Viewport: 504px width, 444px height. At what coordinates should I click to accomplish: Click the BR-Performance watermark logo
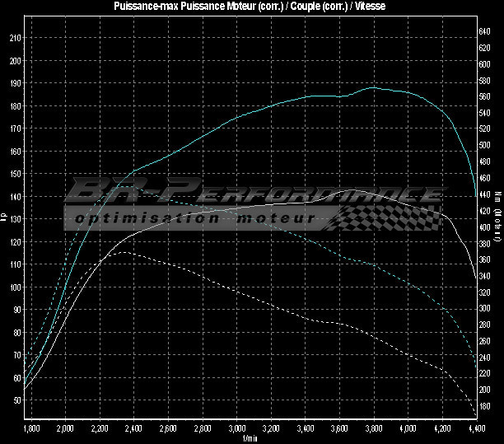(x=247, y=193)
